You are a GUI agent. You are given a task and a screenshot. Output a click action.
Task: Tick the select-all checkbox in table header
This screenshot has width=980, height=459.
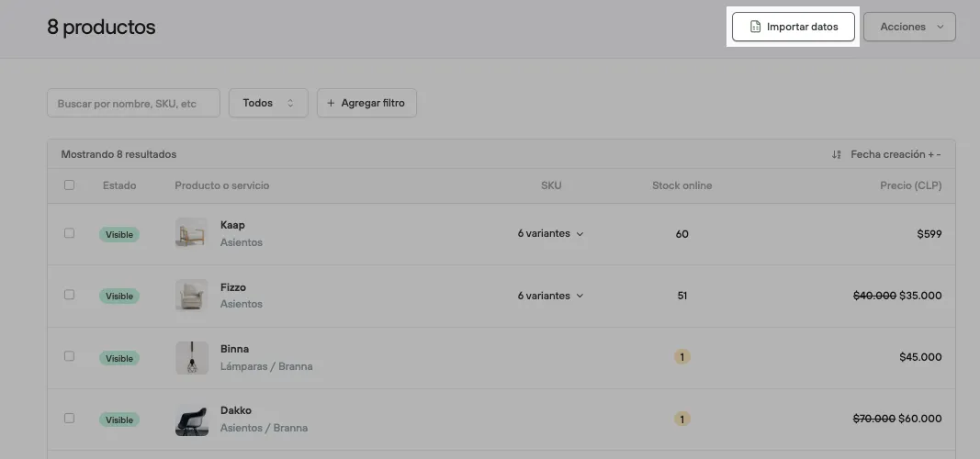[x=70, y=185]
